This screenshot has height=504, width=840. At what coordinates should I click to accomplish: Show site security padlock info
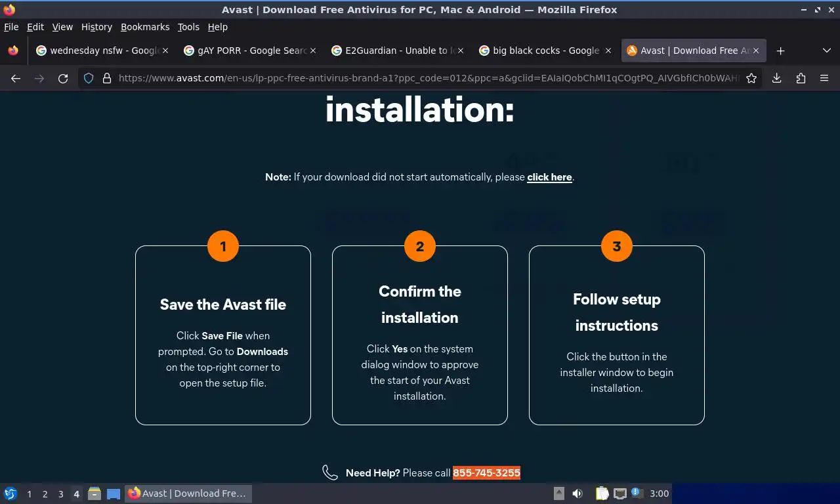tap(107, 78)
